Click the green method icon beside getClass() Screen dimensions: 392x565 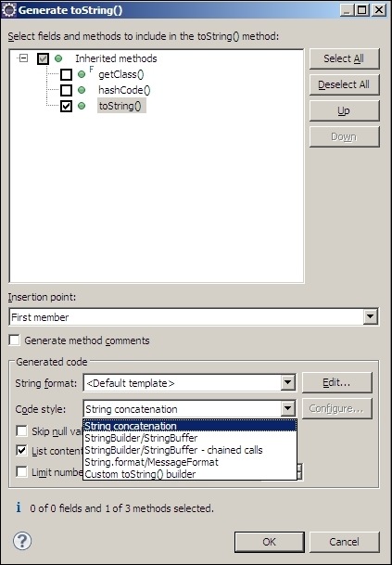tap(82, 74)
